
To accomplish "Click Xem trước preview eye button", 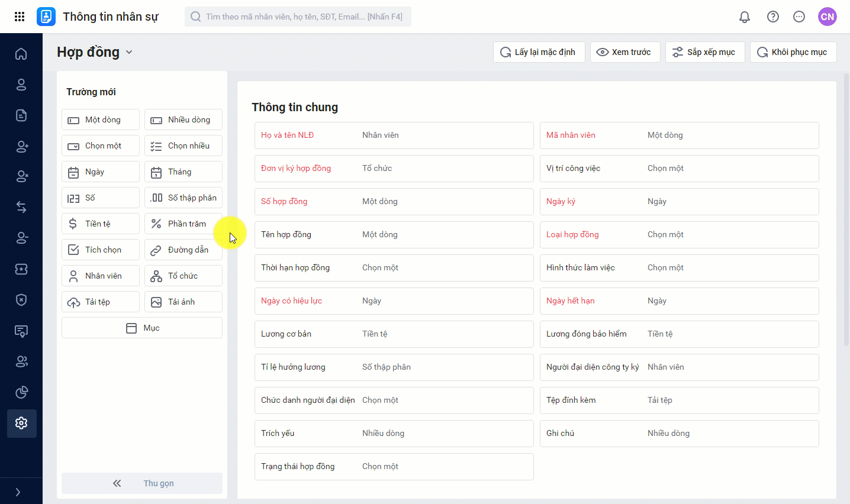I will (624, 52).
